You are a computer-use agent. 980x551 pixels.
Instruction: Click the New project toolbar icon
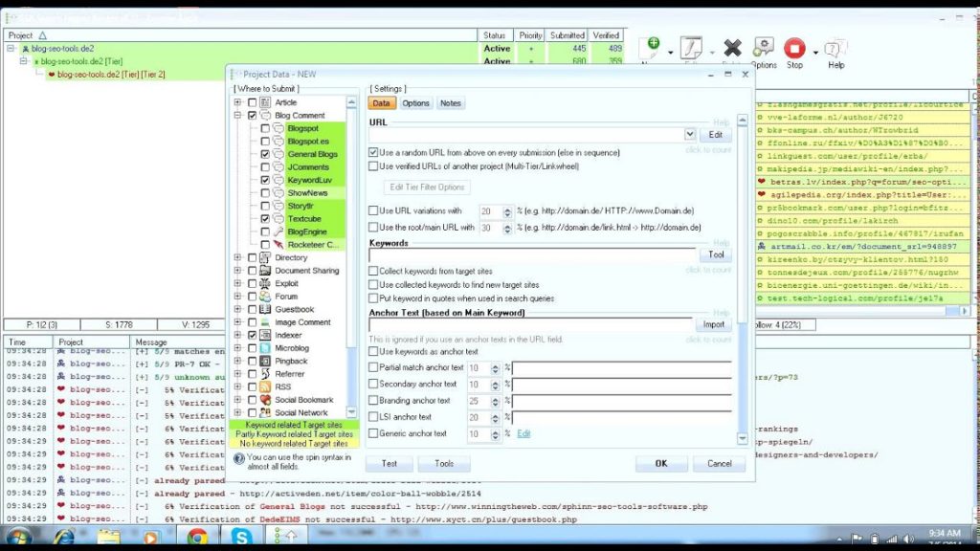coord(651,48)
